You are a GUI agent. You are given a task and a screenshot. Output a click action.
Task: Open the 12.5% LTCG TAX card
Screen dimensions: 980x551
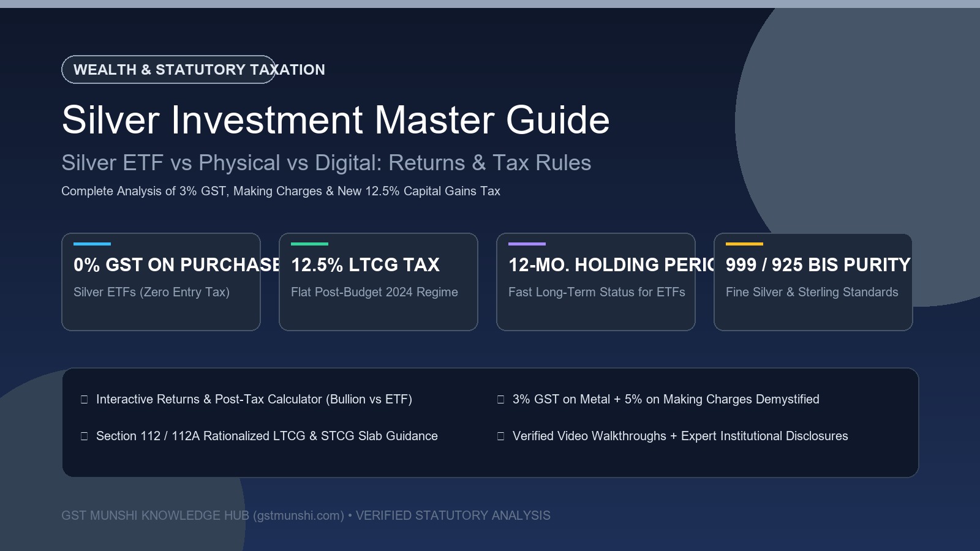pos(379,282)
